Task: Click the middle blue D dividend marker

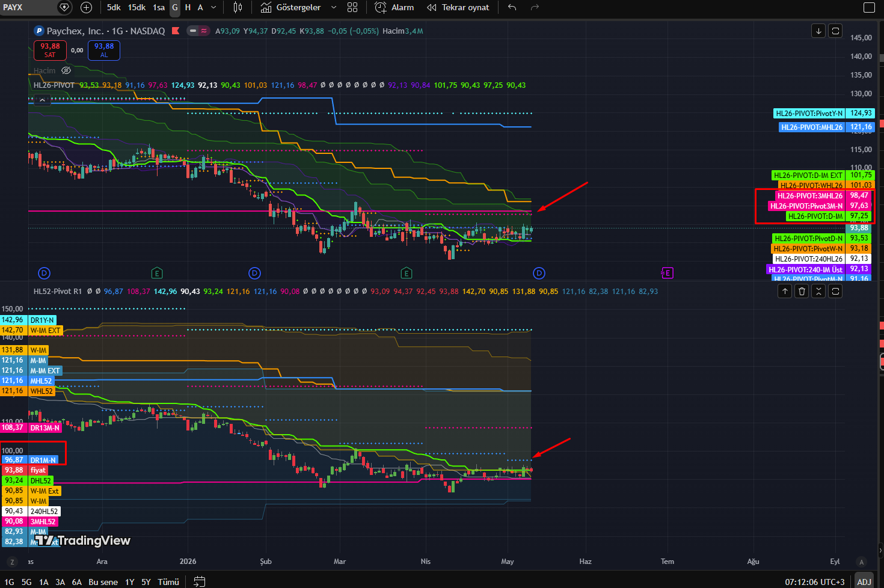Action: 254,274
